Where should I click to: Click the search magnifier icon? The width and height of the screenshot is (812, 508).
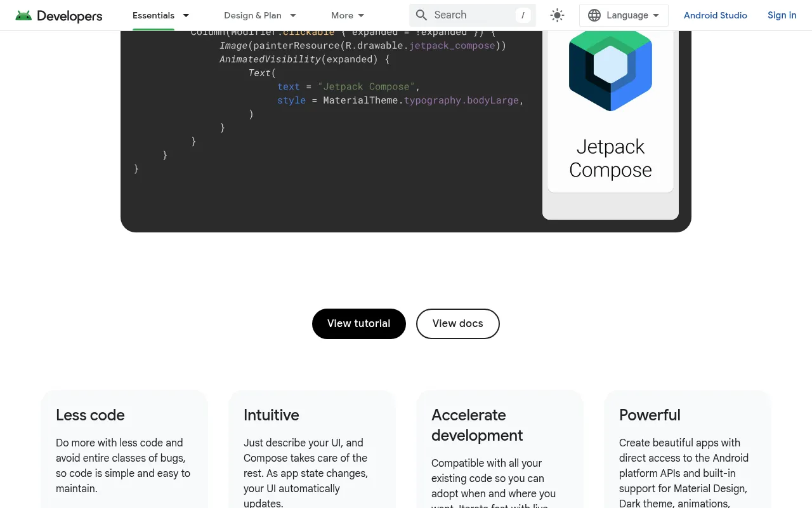coord(422,15)
